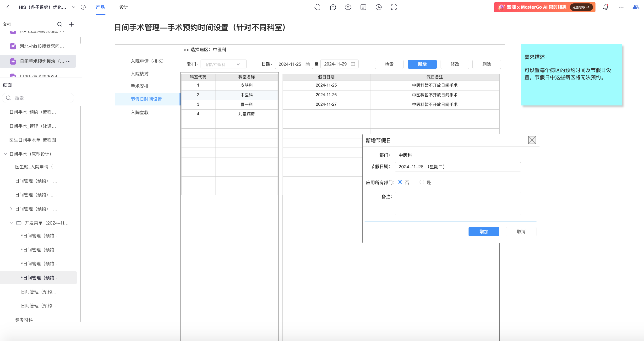Select the 否 radio button

400,182
